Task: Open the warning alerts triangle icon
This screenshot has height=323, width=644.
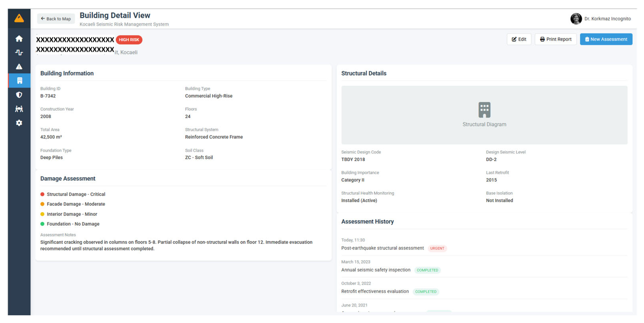Action: click(x=19, y=67)
